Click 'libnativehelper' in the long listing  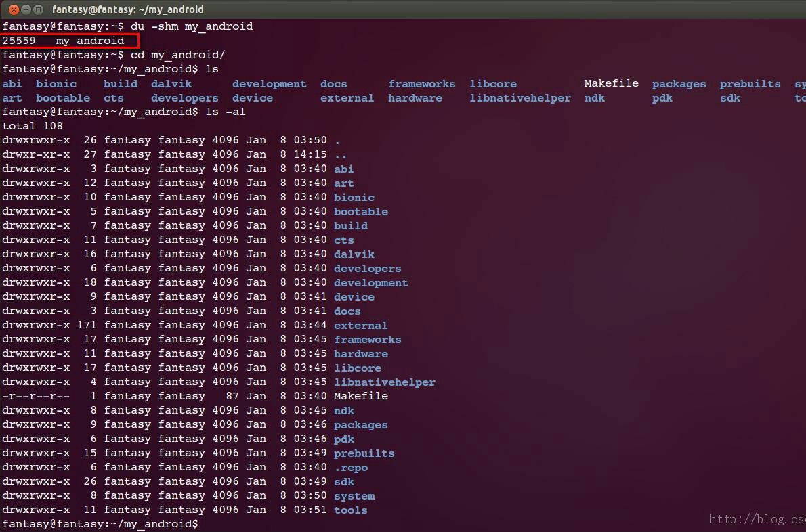coord(384,382)
